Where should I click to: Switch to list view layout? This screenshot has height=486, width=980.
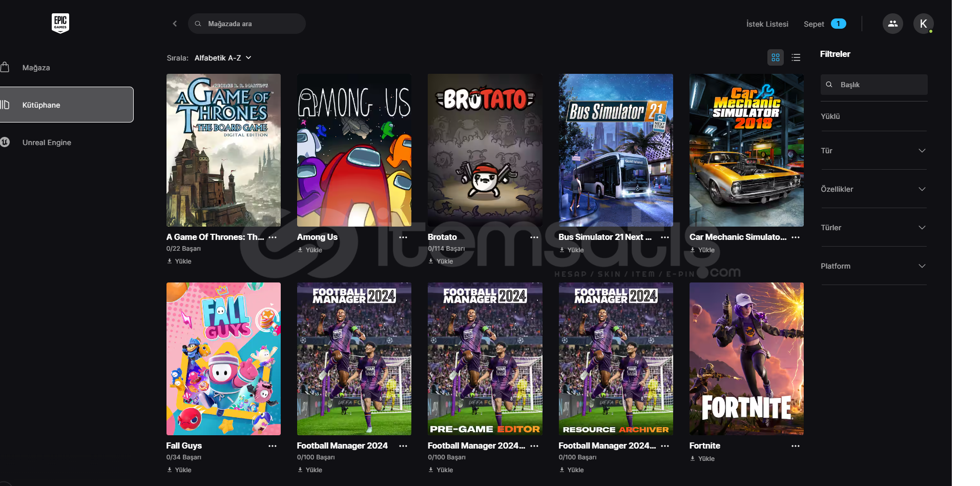[x=796, y=57]
